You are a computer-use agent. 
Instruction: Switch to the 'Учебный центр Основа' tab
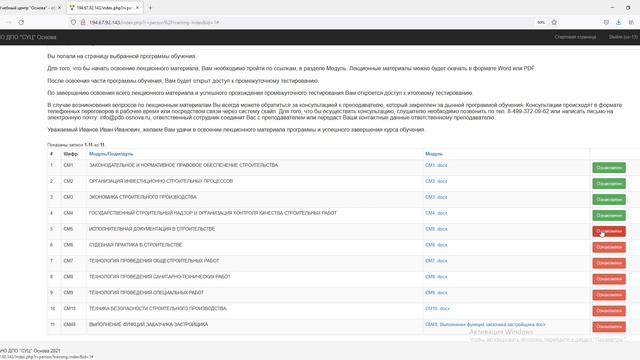click(x=28, y=8)
